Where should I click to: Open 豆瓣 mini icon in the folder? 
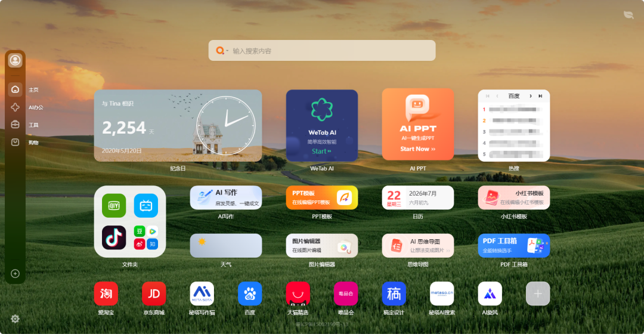140,231
